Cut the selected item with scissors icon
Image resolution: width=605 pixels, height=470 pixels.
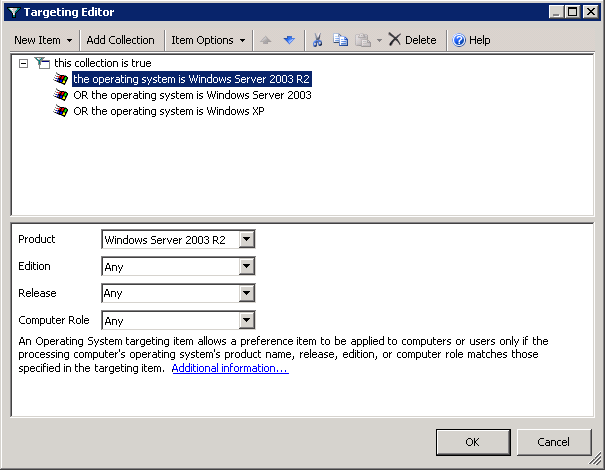pos(317,40)
